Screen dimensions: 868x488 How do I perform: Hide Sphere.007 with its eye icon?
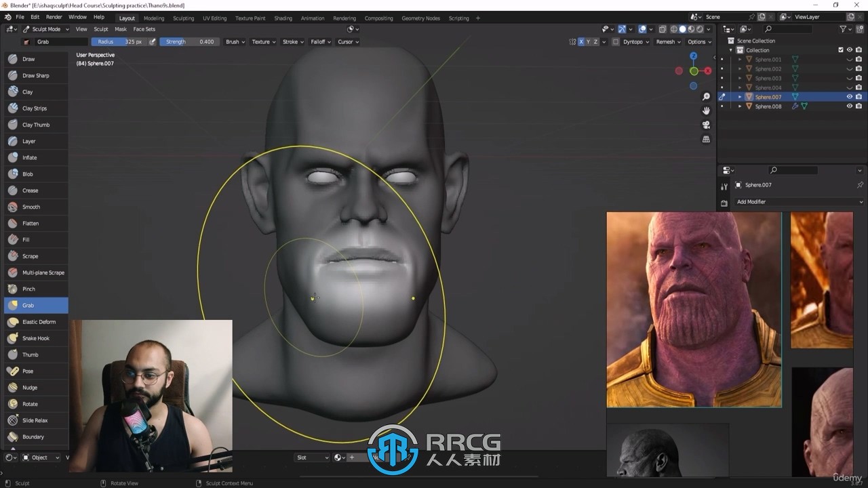coord(849,97)
